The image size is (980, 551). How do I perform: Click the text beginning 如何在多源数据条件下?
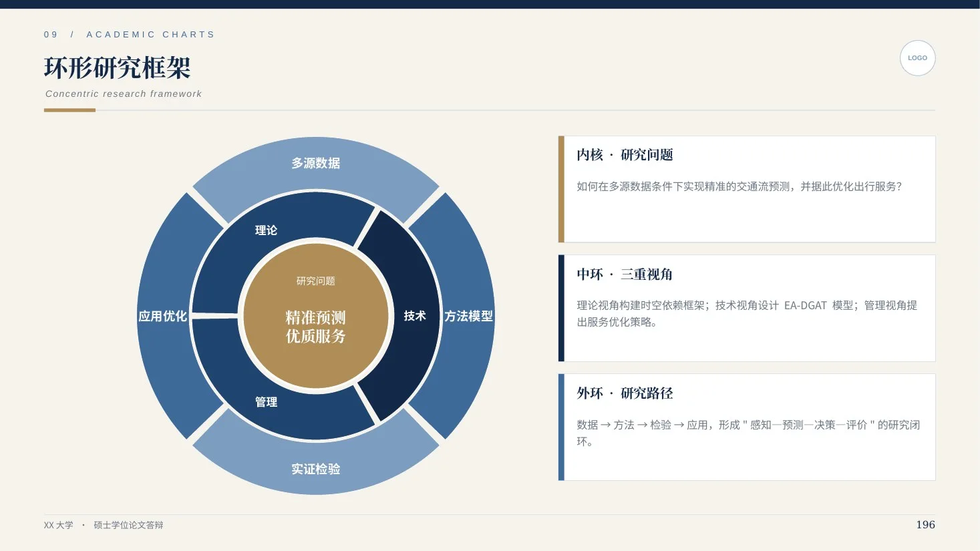pos(740,186)
